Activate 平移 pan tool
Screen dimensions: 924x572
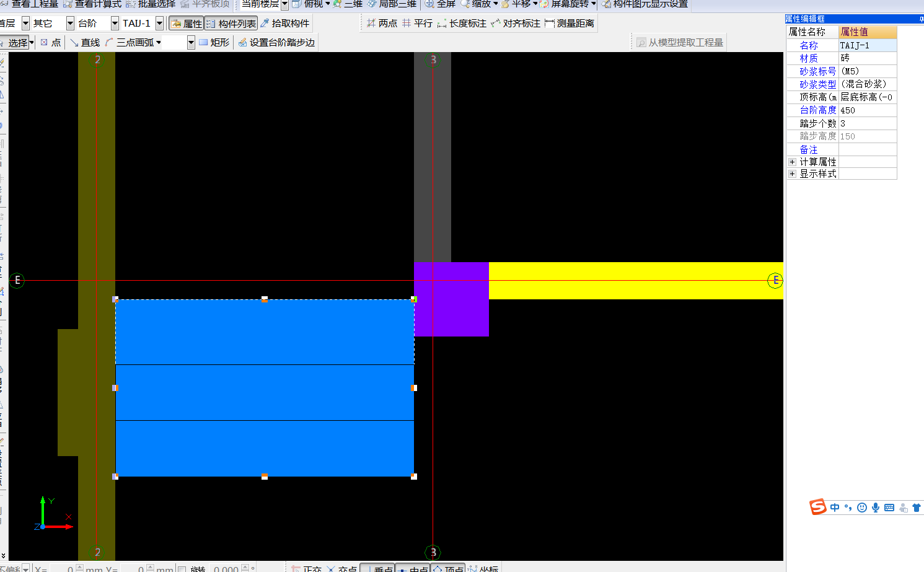coord(516,4)
